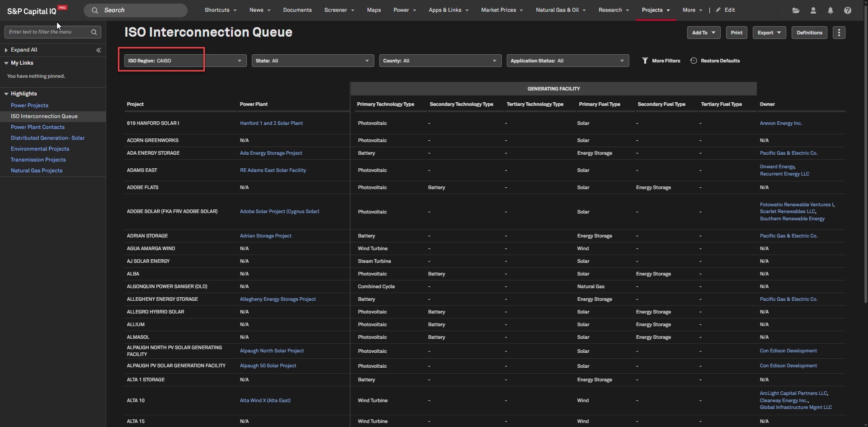This screenshot has height=427, width=868.
Task: Open the Natural Gas & Oil menu
Action: click(560, 10)
